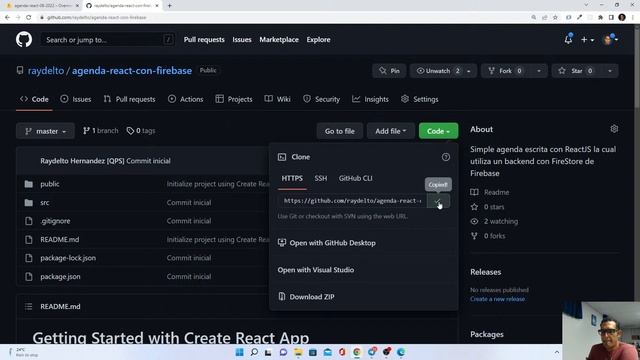Open the Windows Start button
This screenshot has height=360, width=640.
coord(240,352)
